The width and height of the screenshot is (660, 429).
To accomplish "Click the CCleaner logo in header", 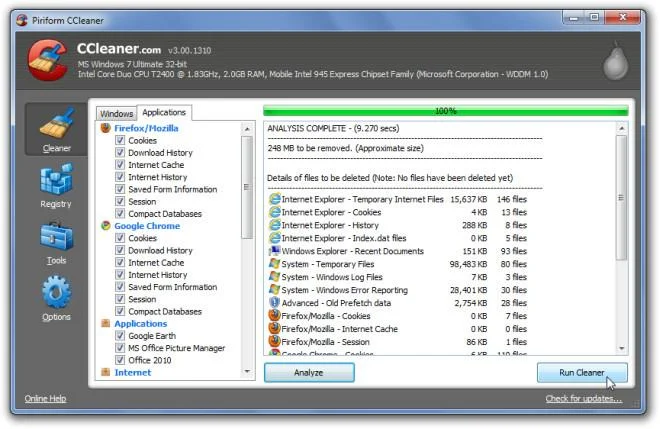I will [x=48, y=60].
